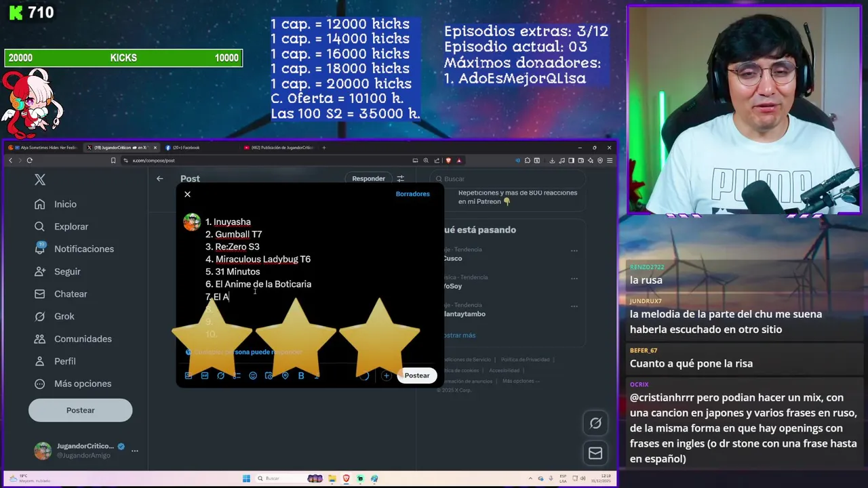The height and width of the screenshot is (488, 868).
Task: Open Chatear in the X sidebar
Action: click(x=61, y=293)
